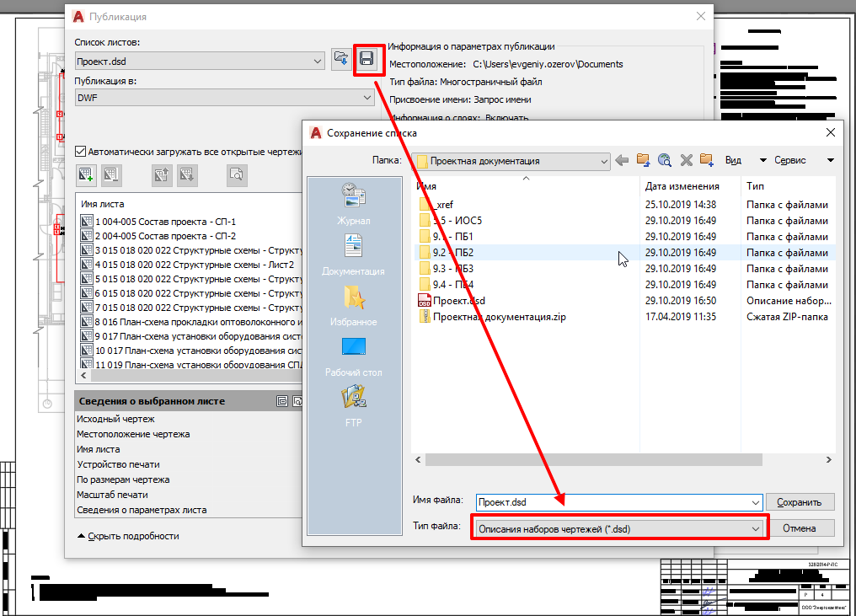Open the FTP location shortcut
The image size is (856, 616).
click(x=353, y=406)
